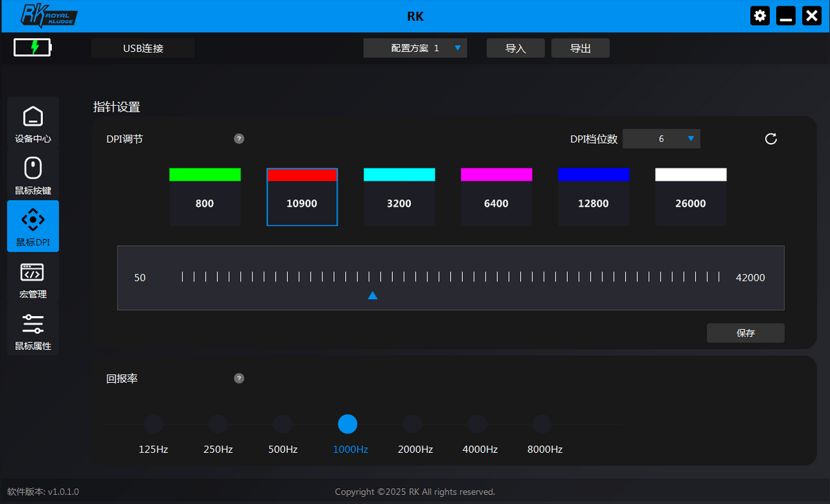Open the DPI档位数 level count dropdown
830x504 pixels.
tap(662, 139)
